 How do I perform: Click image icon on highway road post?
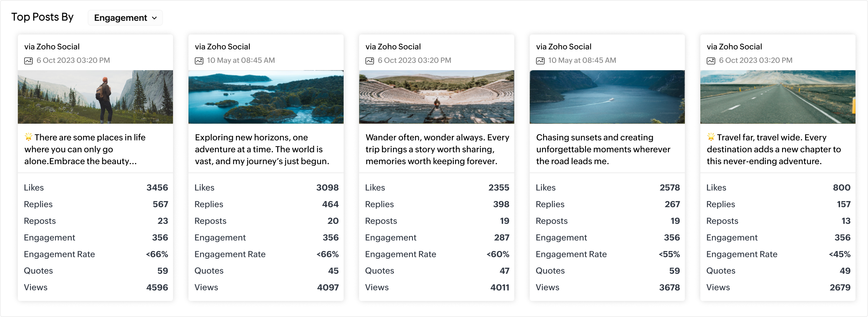click(711, 61)
